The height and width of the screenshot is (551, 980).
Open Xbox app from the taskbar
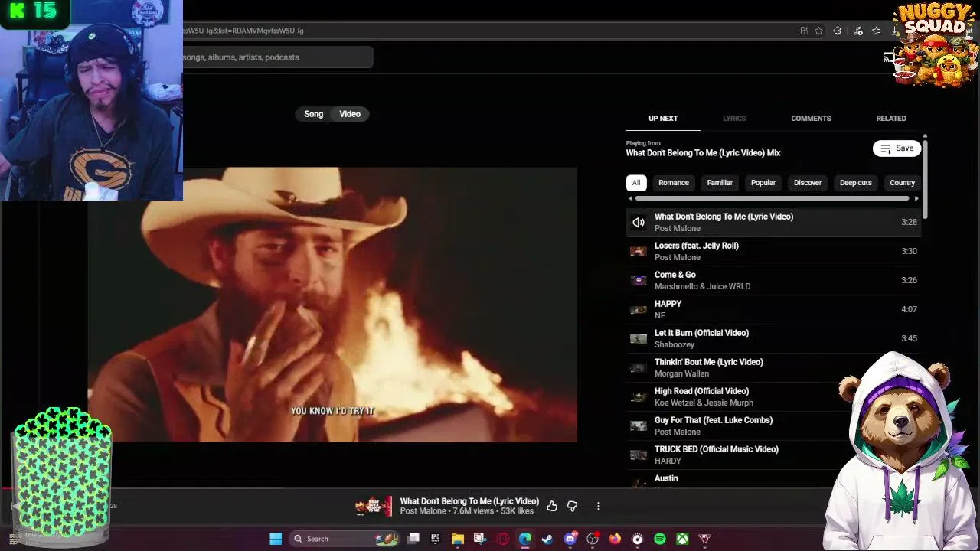(682, 539)
